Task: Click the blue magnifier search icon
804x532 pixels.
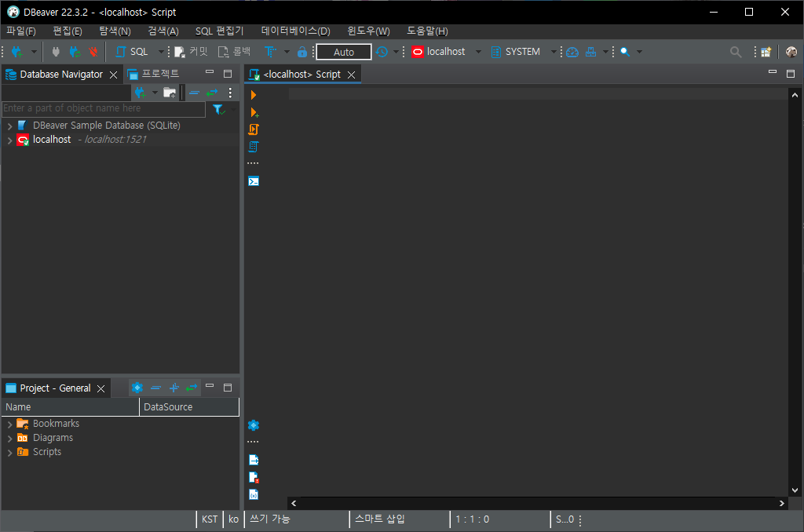Action: (625, 52)
